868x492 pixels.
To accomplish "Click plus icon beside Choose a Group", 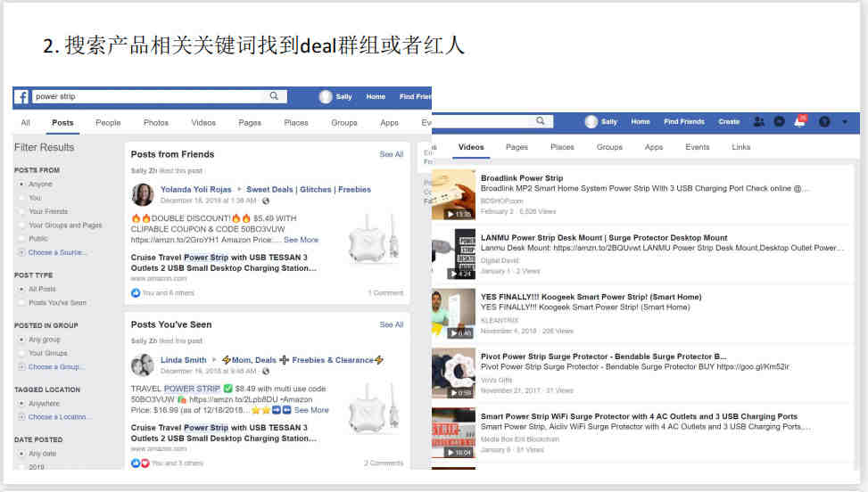I will click(x=21, y=366).
